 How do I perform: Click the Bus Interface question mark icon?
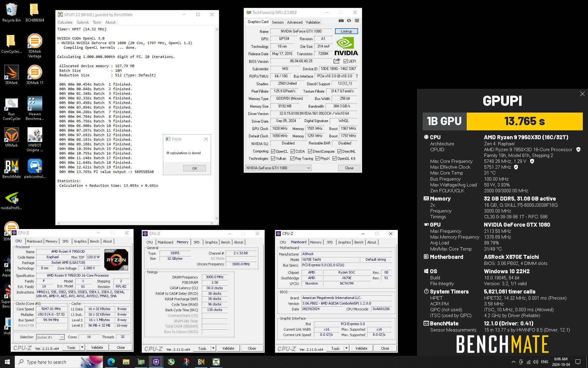(x=357, y=76)
